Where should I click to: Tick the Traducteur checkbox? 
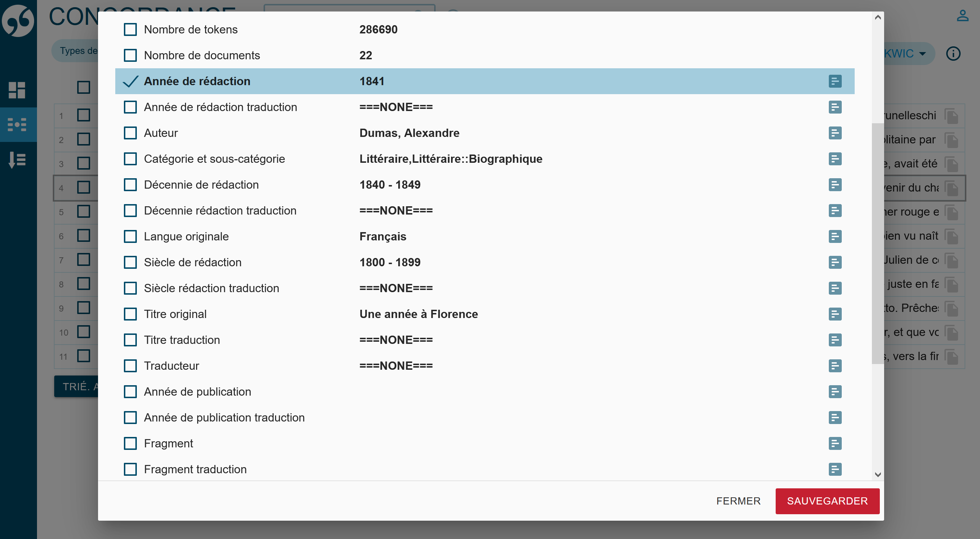[x=130, y=366]
